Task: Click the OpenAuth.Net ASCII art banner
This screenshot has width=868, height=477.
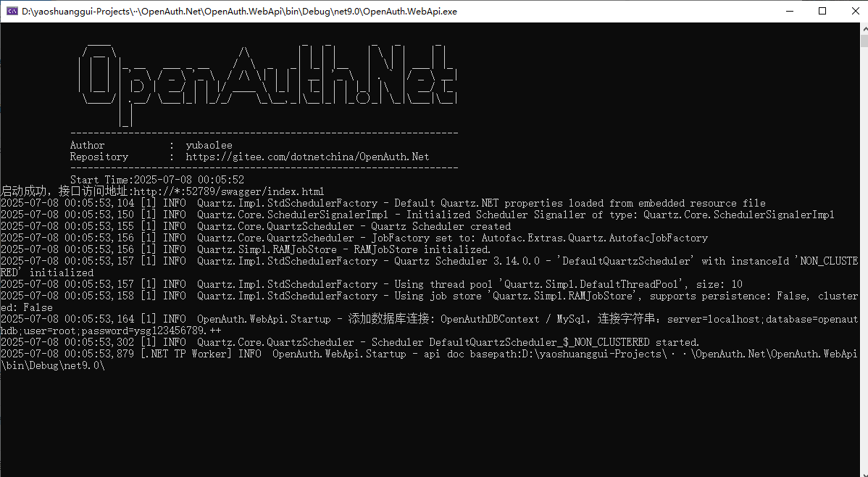Action: 268,84
